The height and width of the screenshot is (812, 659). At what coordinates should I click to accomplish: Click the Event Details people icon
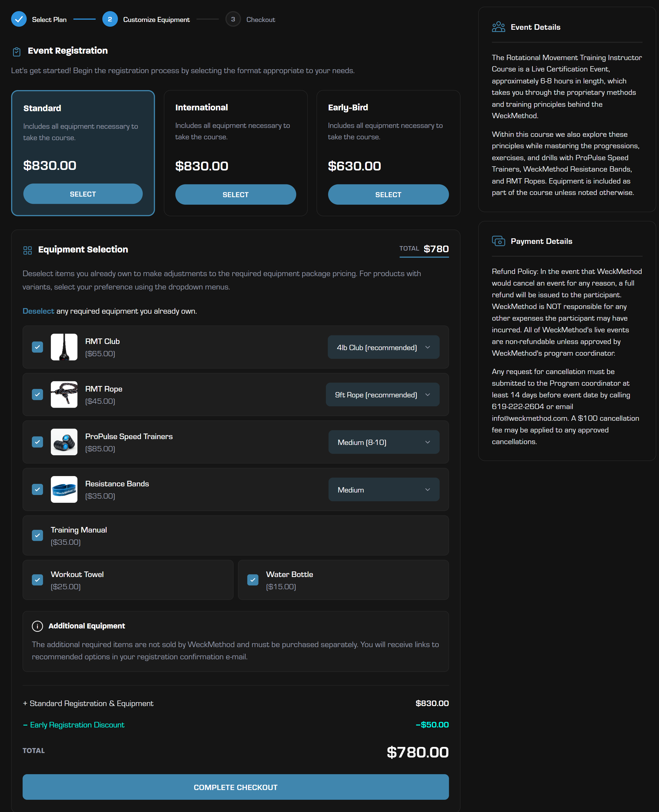click(498, 27)
